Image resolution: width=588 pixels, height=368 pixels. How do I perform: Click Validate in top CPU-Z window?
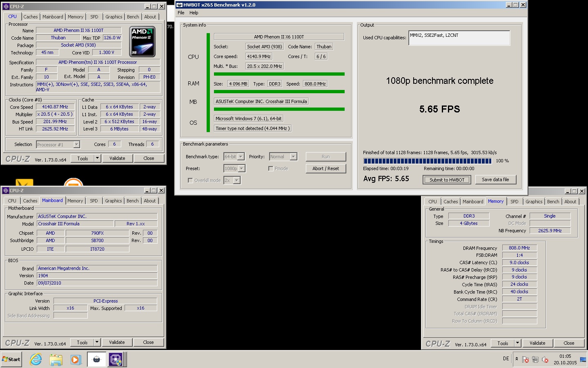(117, 158)
